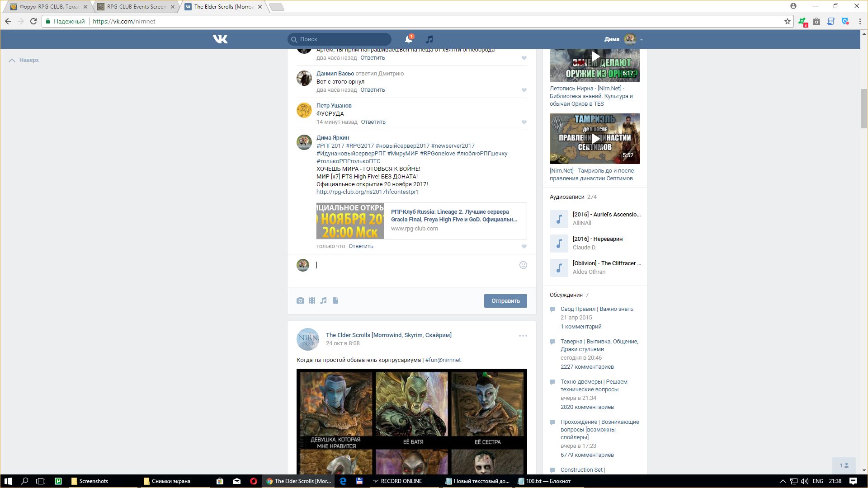The width and height of the screenshot is (868, 488).
Task: Open the corprusarium meme image
Action: tap(412, 422)
